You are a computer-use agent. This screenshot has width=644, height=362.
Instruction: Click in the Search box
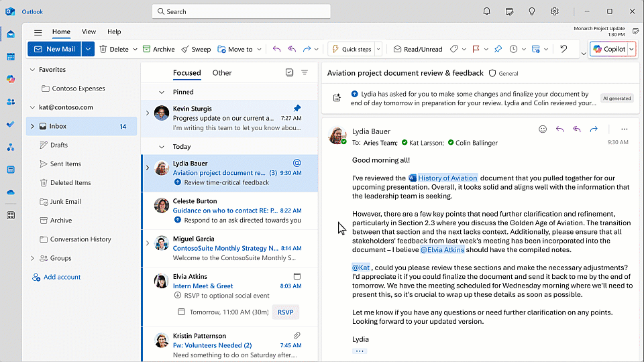tap(241, 11)
